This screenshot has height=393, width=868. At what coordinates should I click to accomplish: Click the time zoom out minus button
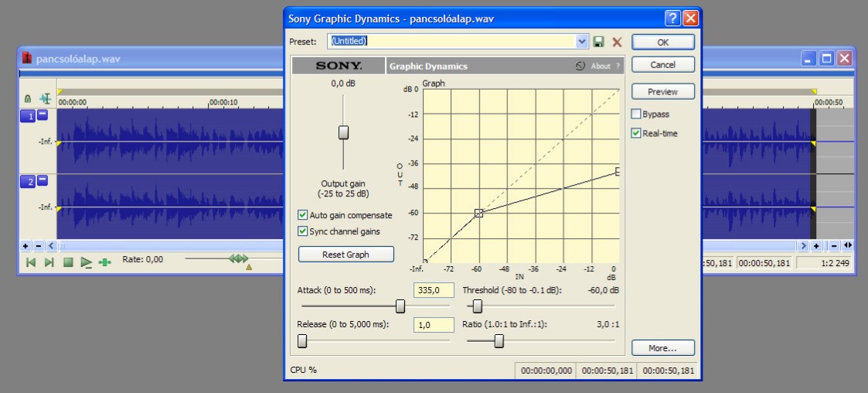coord(834,245)
